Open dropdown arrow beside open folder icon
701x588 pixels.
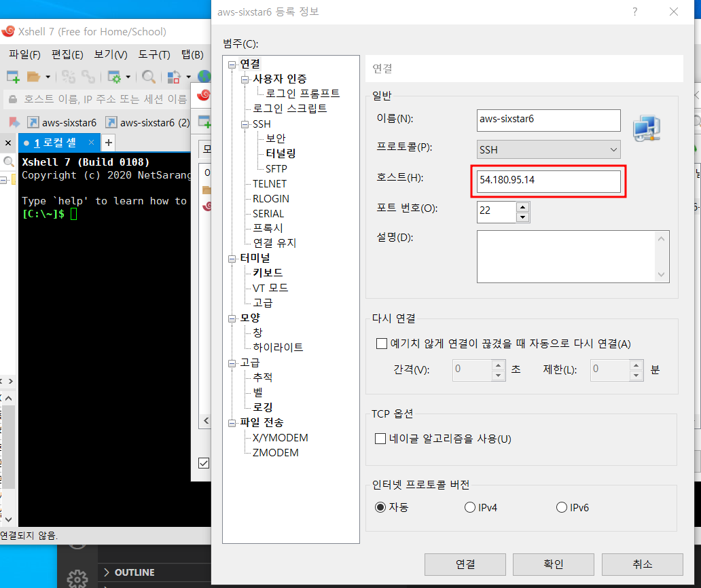(x=48, y=77)
